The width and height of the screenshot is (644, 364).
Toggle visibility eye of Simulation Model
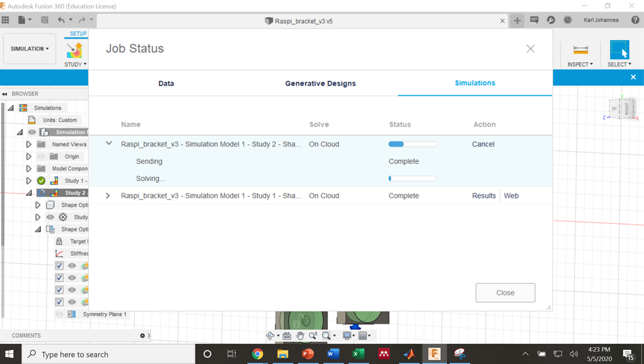[x=32, y=133]
